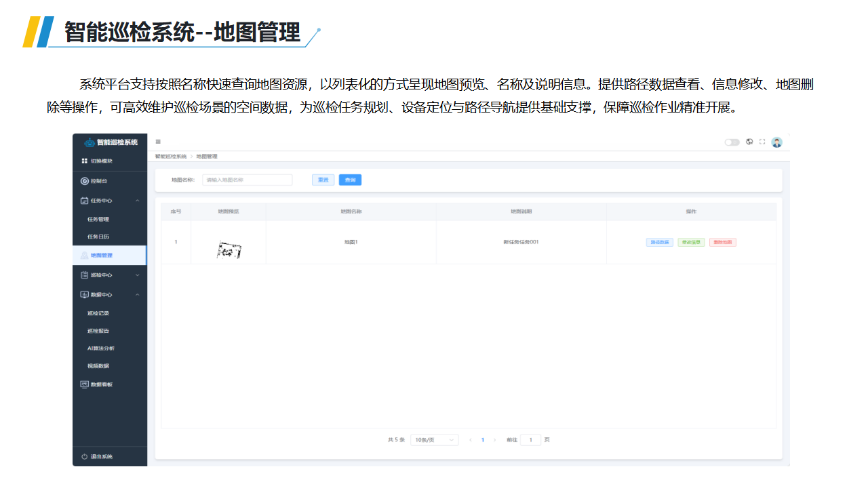This screenshot has width=868, height=488.
Task: Click 修改信息 button for 地图1
Action: tap(691, 242)
